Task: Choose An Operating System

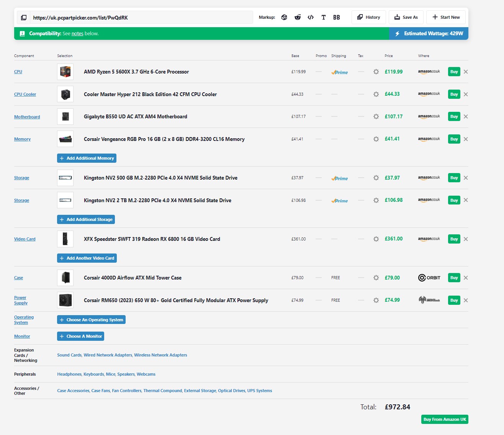Action: coord(91,320)
